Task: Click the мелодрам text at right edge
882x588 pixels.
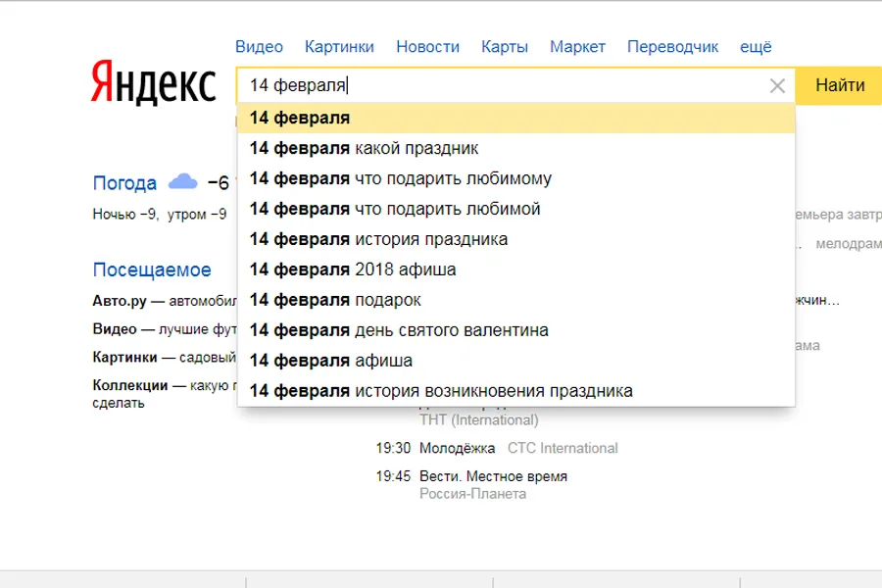Action: pos(849,244)
